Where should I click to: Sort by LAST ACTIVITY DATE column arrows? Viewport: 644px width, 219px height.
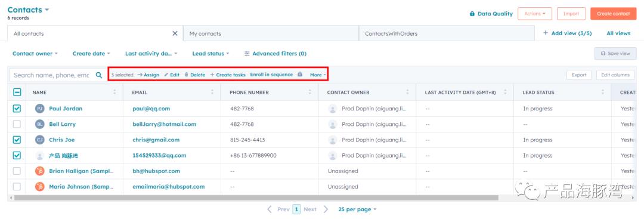[x=505, y=92]
